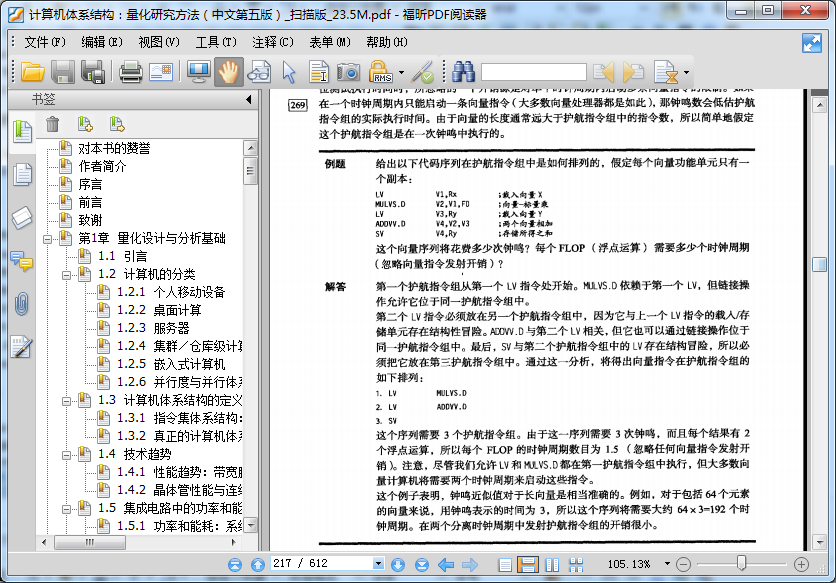Click the email document icon in toolbar

pos(161,72)
